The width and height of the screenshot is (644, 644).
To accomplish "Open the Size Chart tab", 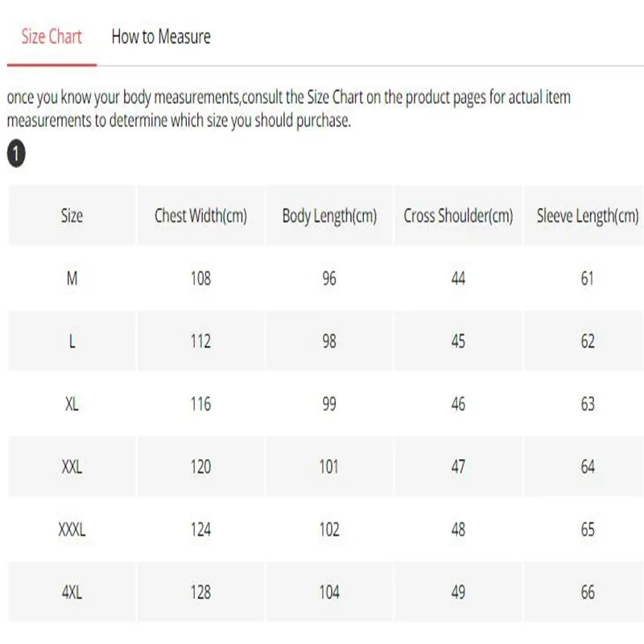I will (52, 37).
